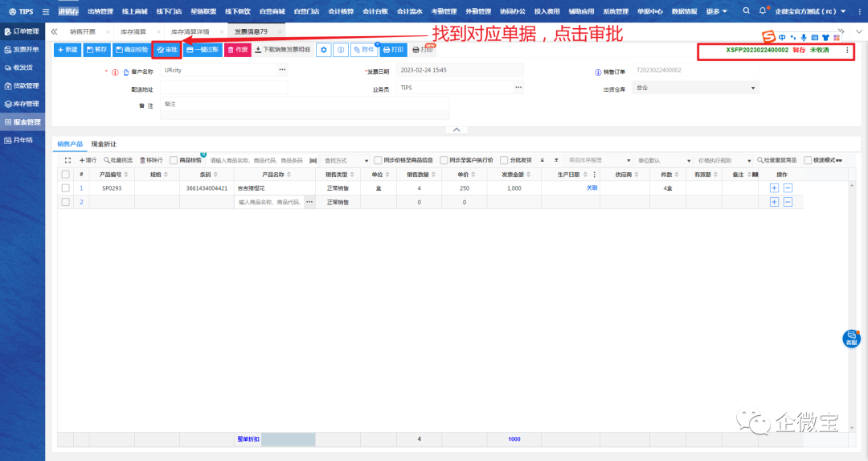Open 库存管理 in the left sidebar

[x=23, y=104]
